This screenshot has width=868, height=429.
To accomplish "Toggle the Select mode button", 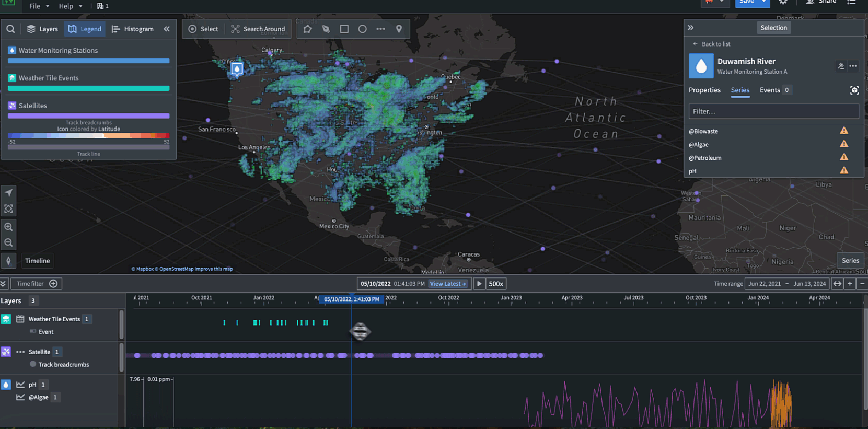I will click(203, 29).
